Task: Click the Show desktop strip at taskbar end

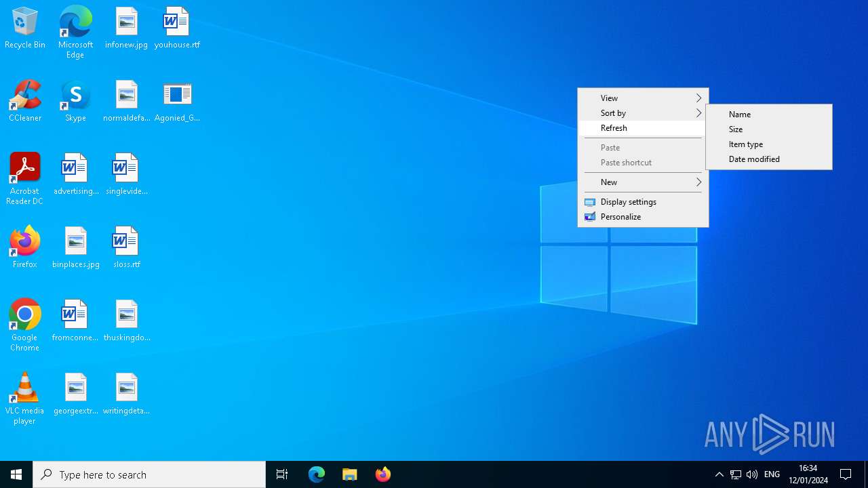Action: point(866,474)
